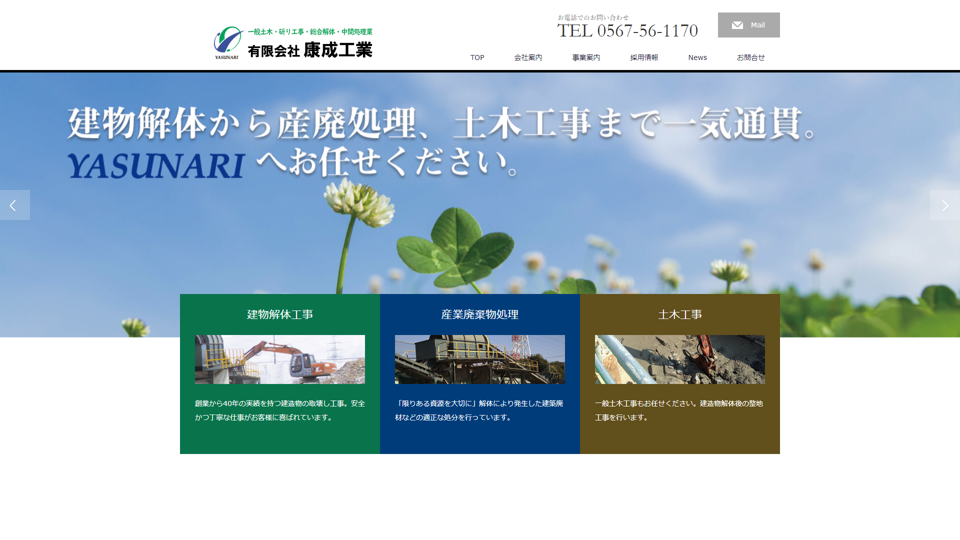Image resolution: width=960 pixels, height=540 pixels.
Task: Advance to the next slide with the right arrow
Action: click(x=944, y=205)
